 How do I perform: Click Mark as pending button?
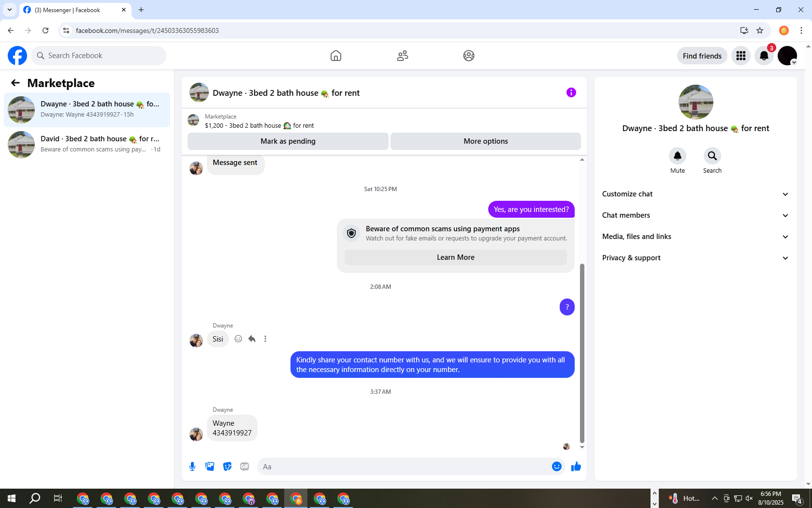click(x=288, y=141)
